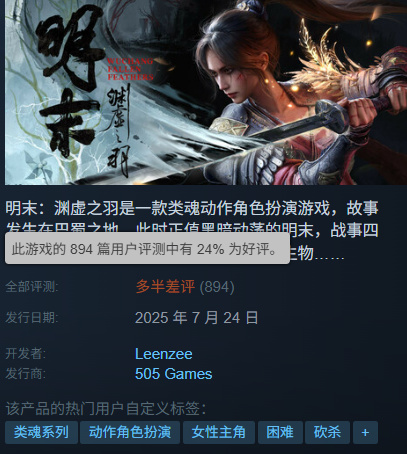Select the 女性主角 tag
Viewport: 407px width, 454px height.
coord(219,432)
